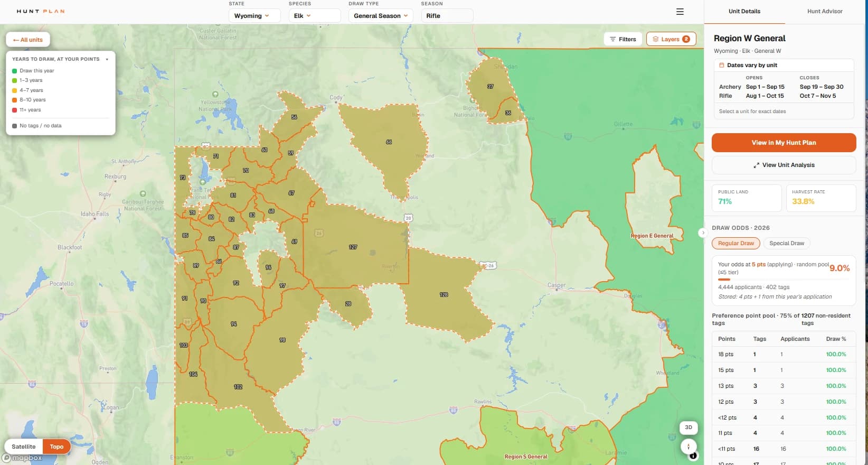The width and height of the screenshot is (868, 465).
Task: Select hunt unit 98 on the map
Action: (x=282, y=340)
